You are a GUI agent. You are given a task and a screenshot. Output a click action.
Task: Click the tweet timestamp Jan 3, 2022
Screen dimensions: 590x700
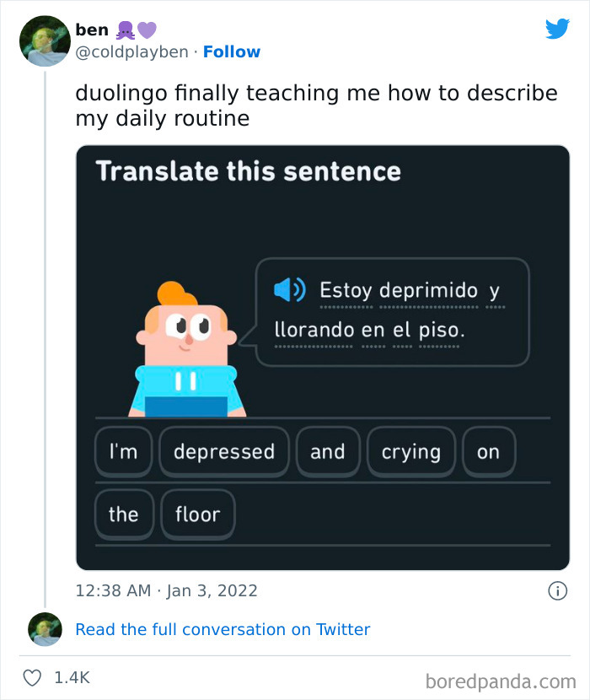pos(166,590)
